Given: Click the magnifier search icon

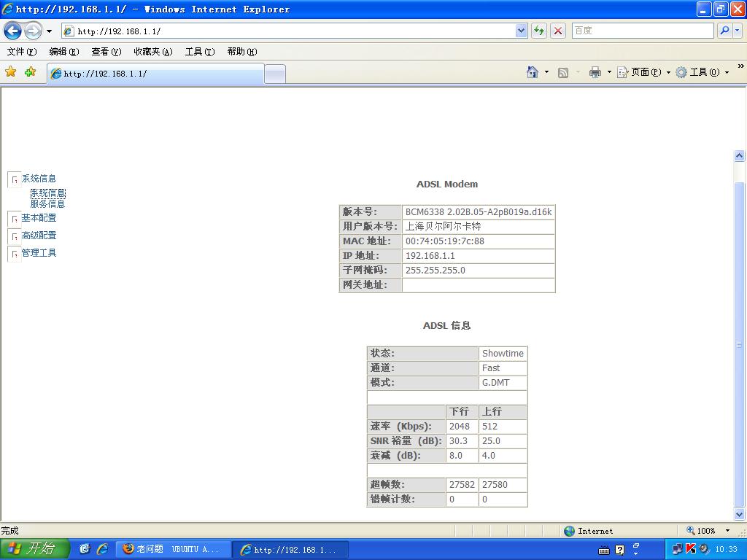Looking at the screenshot, I should tap(724, 31).
